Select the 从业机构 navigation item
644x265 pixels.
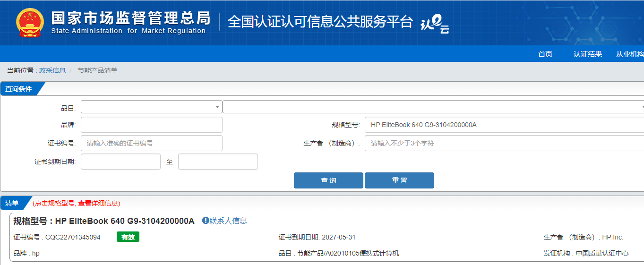click(x=629, y=54)
